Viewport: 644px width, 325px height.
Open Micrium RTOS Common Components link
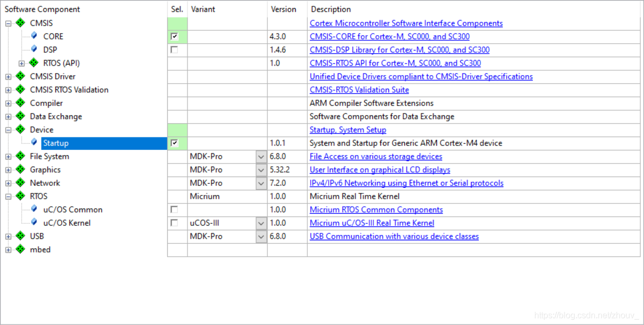[376, 210]
